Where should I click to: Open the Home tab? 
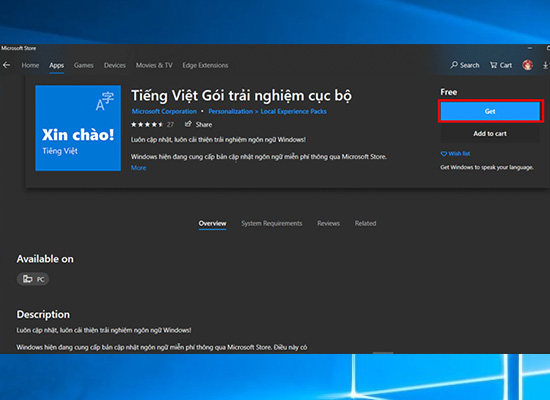(30, 65)
